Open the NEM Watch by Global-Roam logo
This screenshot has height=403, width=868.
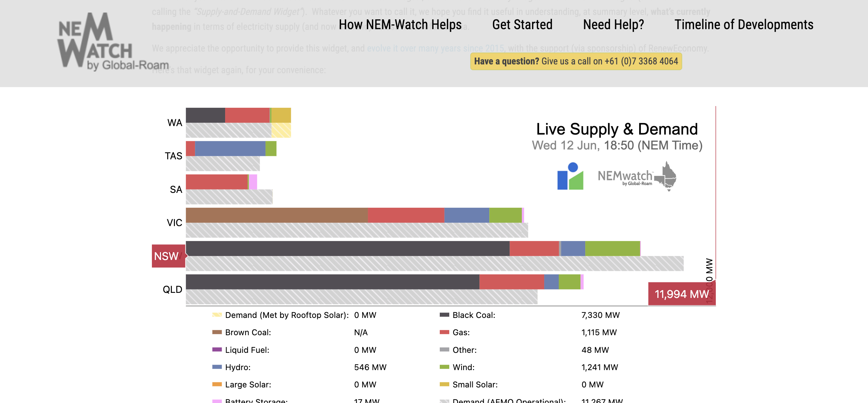click(x=113, y=42)
